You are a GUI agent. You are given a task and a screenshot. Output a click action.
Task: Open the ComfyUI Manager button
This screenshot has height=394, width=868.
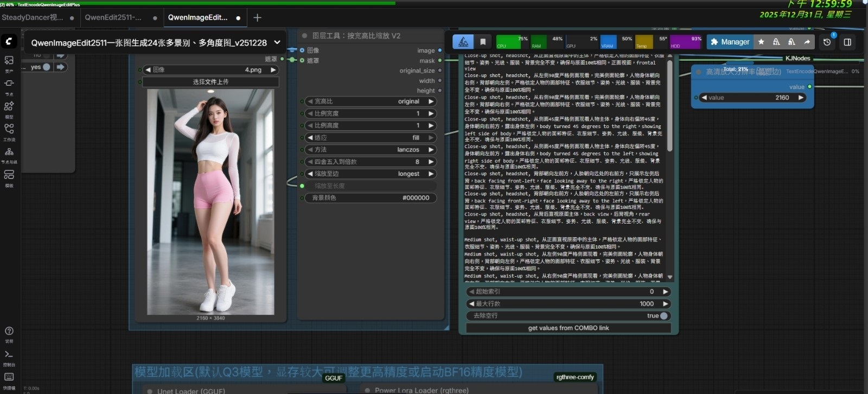730,42
